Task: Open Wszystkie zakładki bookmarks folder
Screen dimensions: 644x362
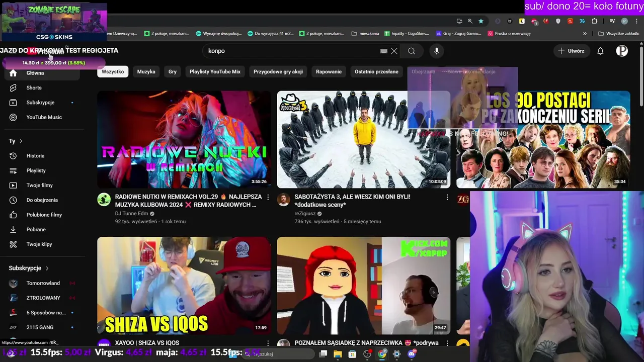Action: tap(618, 34)
